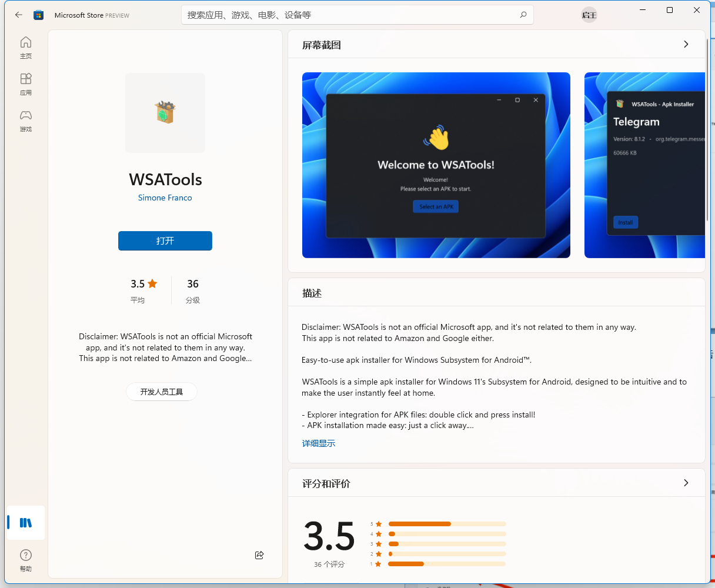The width and height of the screenshot is (715, 588).
Task: Close the Microsoft Store window
Action: pos(697,10)
